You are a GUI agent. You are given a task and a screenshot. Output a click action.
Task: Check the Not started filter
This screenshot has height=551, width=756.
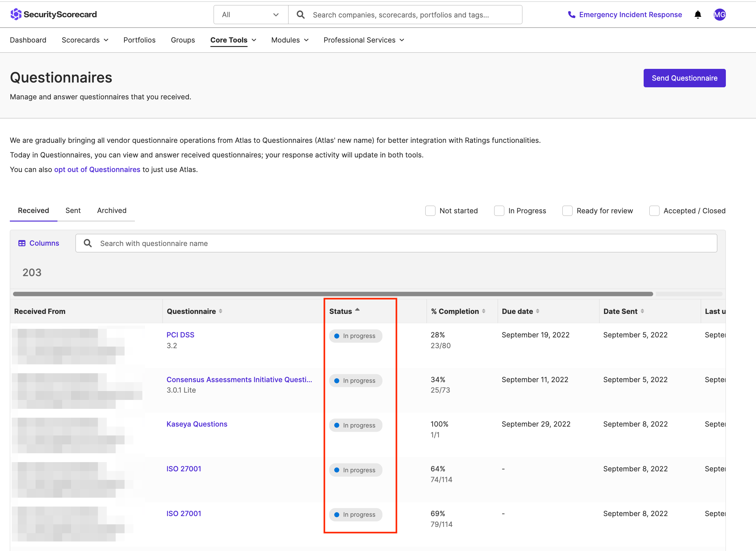coord(430,211)
